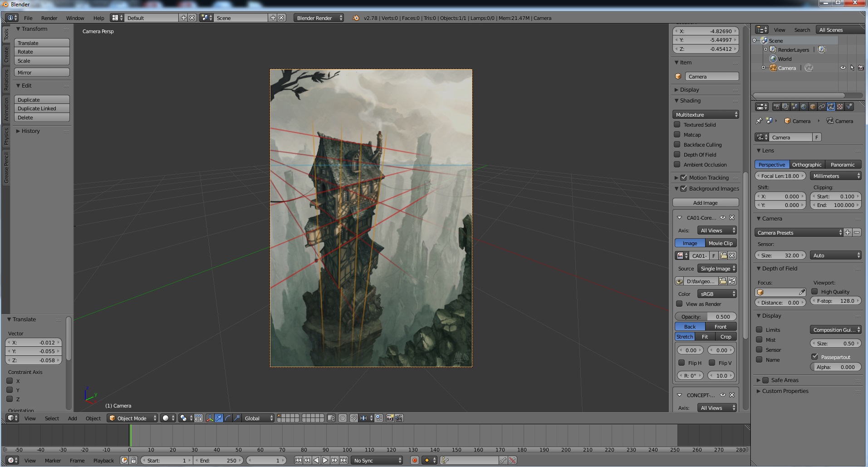Viewport: 868px width, 467px height.
Task: Select the scale manipulator icon
Action: tap(237, 418)
